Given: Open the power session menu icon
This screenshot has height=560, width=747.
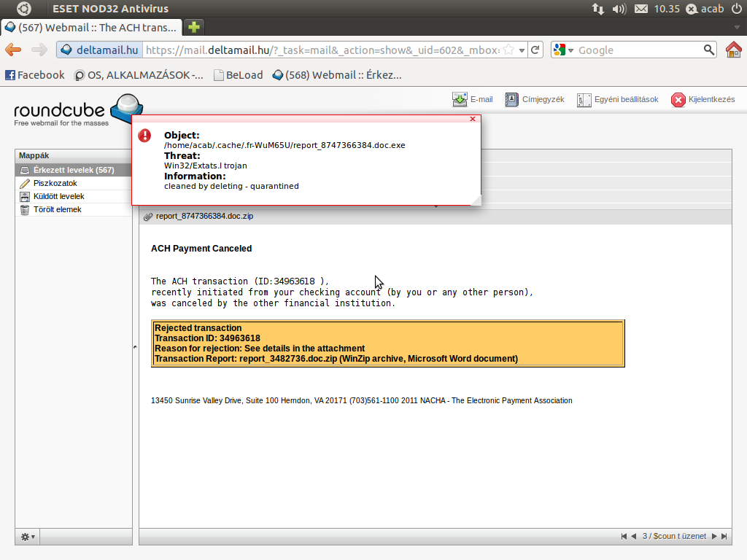Looking at the screenshot, I should pos(737,9).
